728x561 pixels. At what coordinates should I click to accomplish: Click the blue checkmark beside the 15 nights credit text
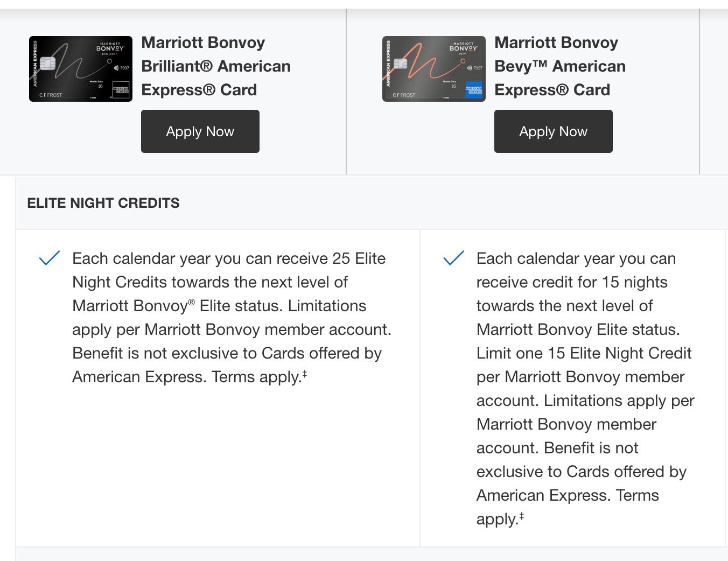click(453, 258)
